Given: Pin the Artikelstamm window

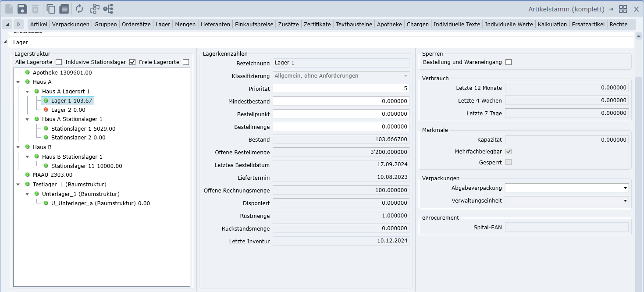Looking at the screenshot, I should tap(611, 9).
